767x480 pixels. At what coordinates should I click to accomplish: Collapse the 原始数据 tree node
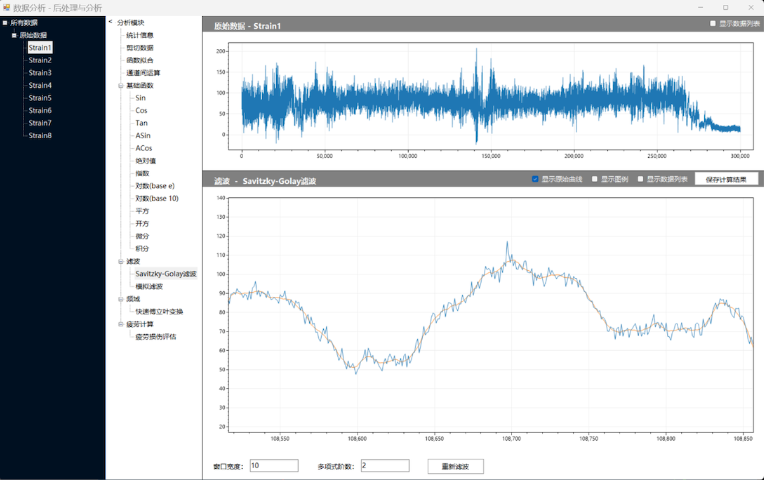point(13,35)
